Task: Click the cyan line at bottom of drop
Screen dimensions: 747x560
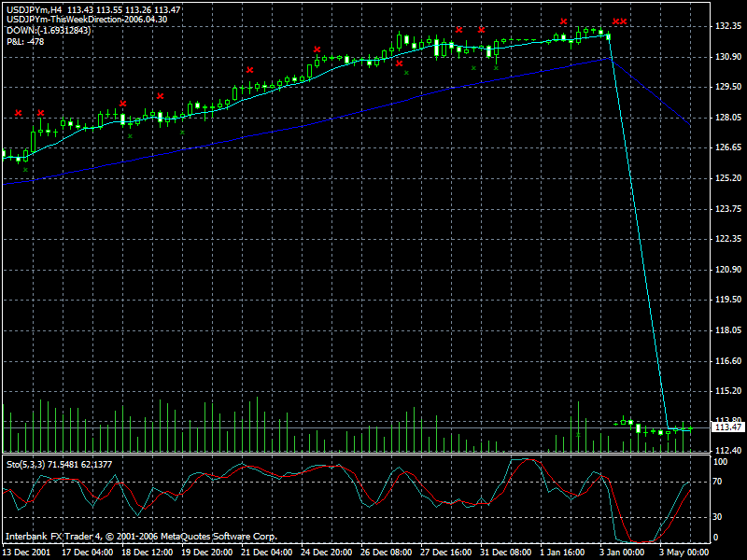Action: [x=669, y=428]
